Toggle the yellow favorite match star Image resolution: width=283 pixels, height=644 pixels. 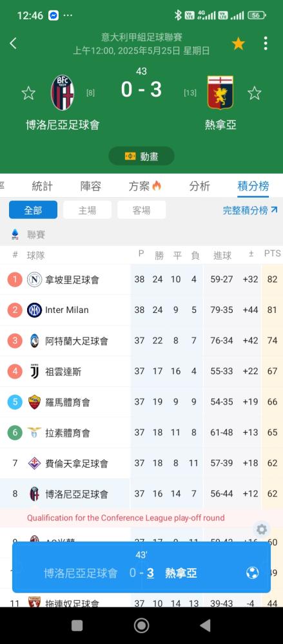click(x=238, y=44)
